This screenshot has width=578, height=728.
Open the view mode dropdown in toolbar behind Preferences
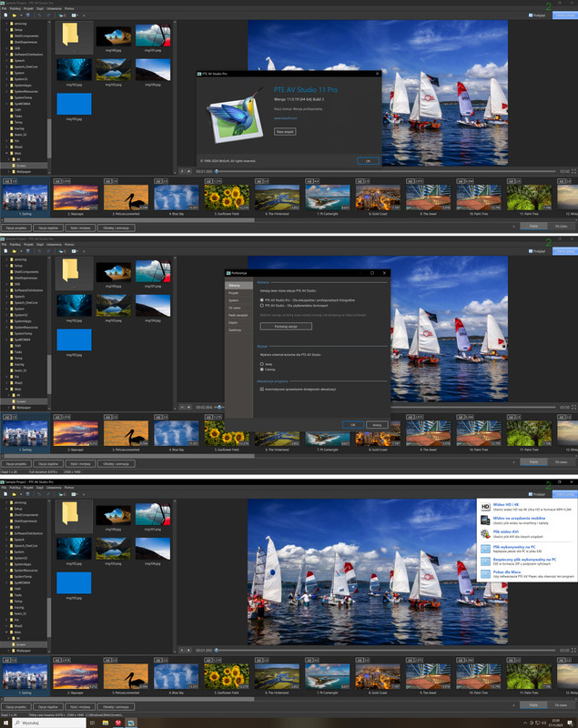tap(76, 251)
